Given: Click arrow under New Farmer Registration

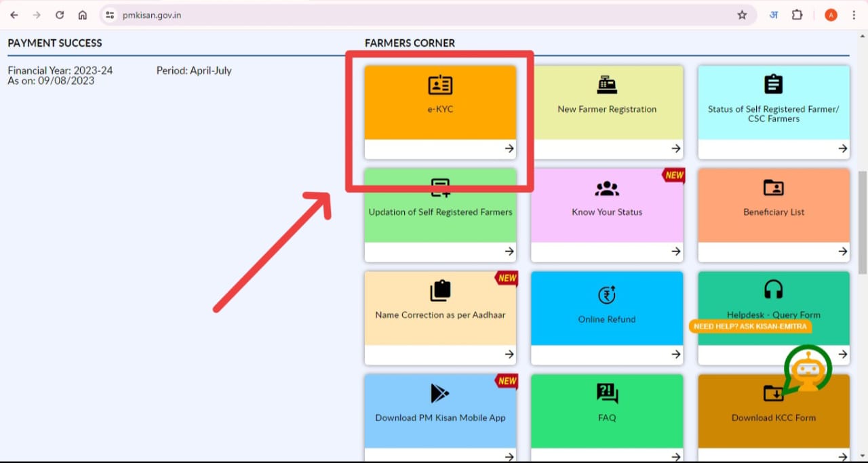Looking at the screenshot, I should [x=676, y=148].
